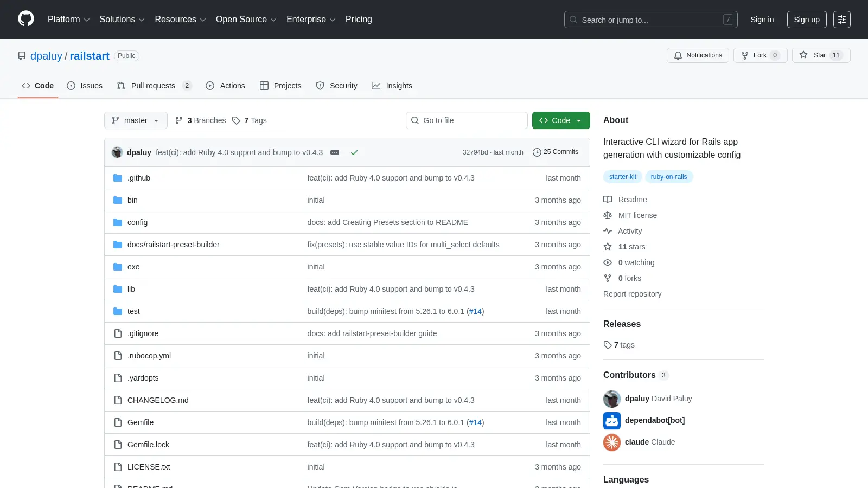
Task: Click the green checkmark CI status icon
Action: pos(354,152)
